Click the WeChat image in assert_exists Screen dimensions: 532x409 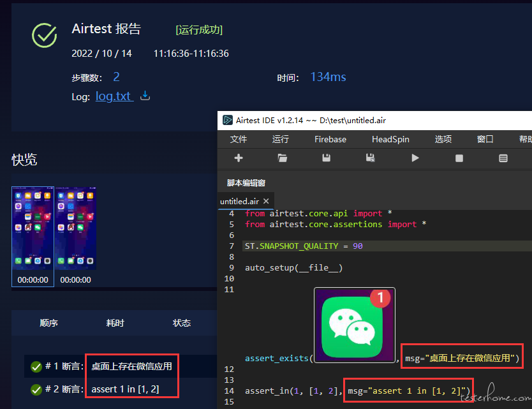click(x=355, y=325)
